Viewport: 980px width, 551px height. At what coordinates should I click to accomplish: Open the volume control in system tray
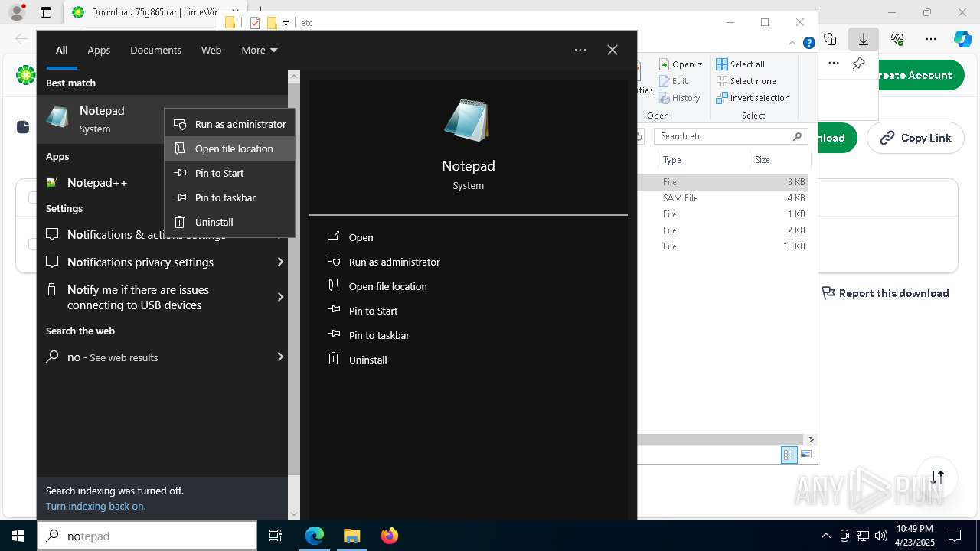pos(880,536)
